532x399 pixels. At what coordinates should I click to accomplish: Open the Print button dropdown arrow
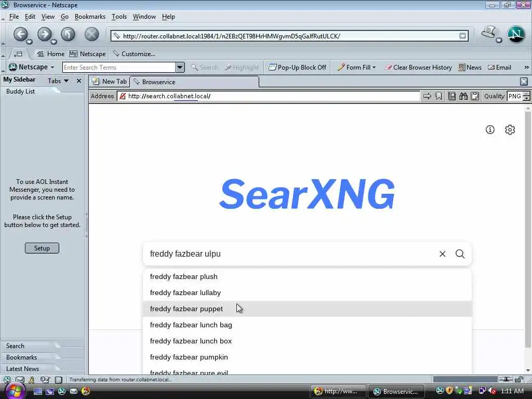click(499, 41)
